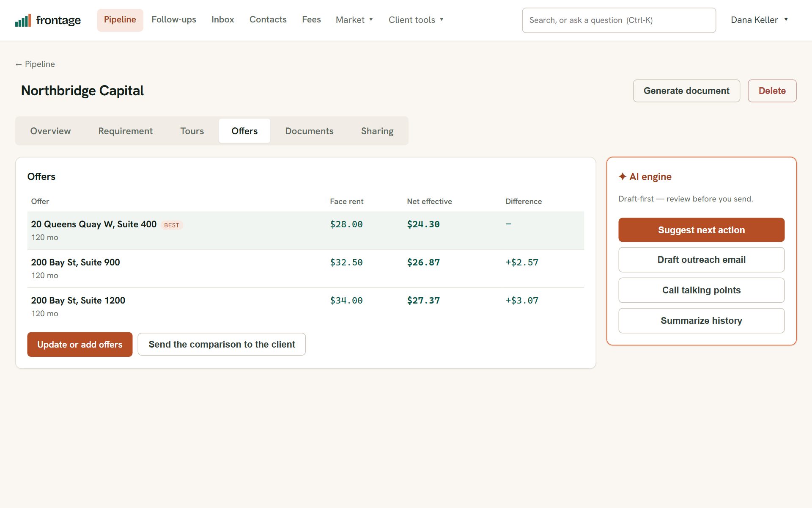Click Send the comparison to the client
812x508 pixels.
click(x=222, y=344)
